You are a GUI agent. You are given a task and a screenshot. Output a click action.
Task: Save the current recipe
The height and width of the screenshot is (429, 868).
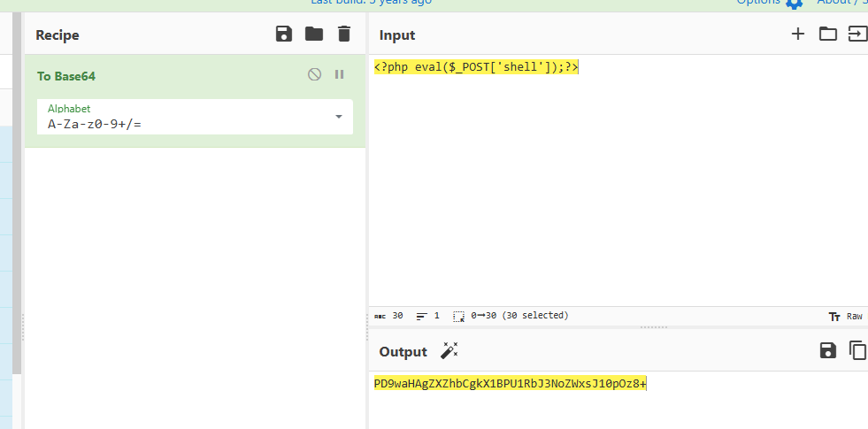[284, 34]
